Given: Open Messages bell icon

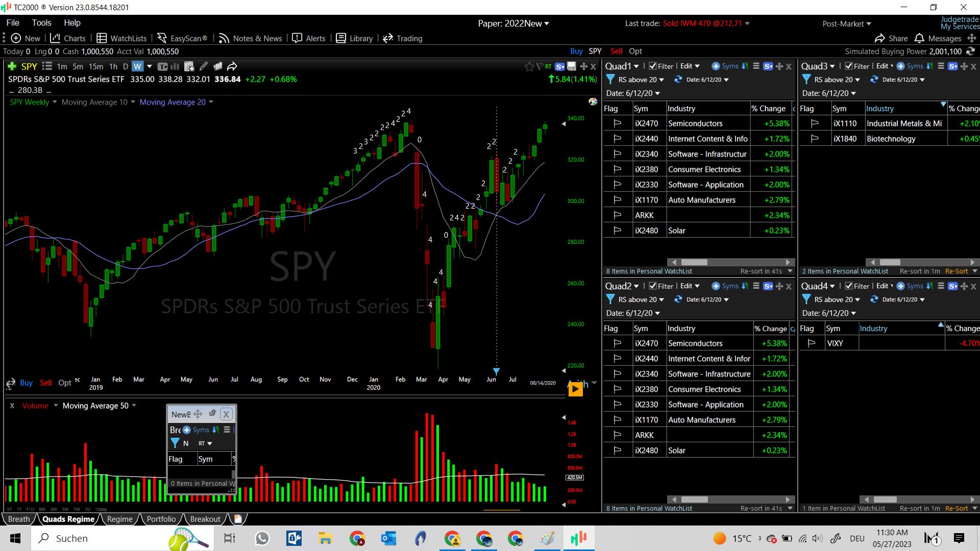Looking at the screenshot, I should point(919,38).
